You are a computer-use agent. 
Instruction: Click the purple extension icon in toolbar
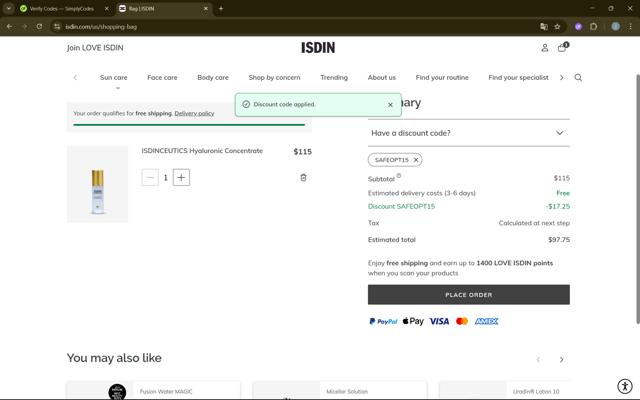[578, 27]
